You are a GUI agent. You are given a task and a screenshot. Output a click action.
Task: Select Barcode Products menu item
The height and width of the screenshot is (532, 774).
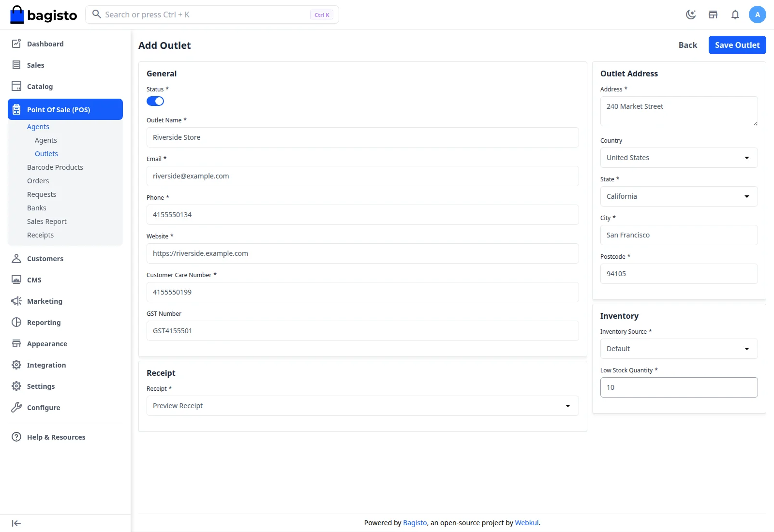click(55, 167)
